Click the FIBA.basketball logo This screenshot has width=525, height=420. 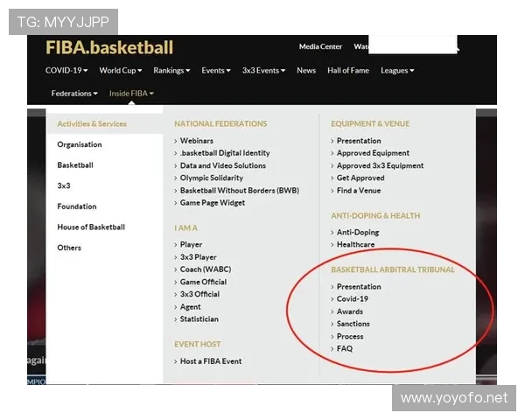tap(109, 47)
